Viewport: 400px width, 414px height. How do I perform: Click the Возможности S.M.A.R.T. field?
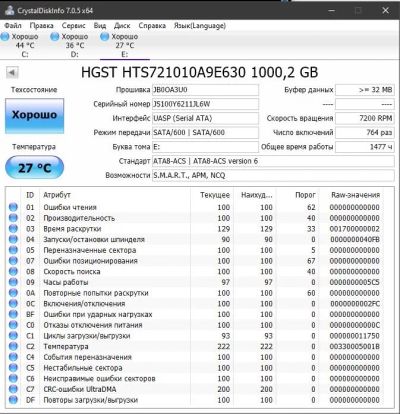pyautogui.click(x=273, y=176)
